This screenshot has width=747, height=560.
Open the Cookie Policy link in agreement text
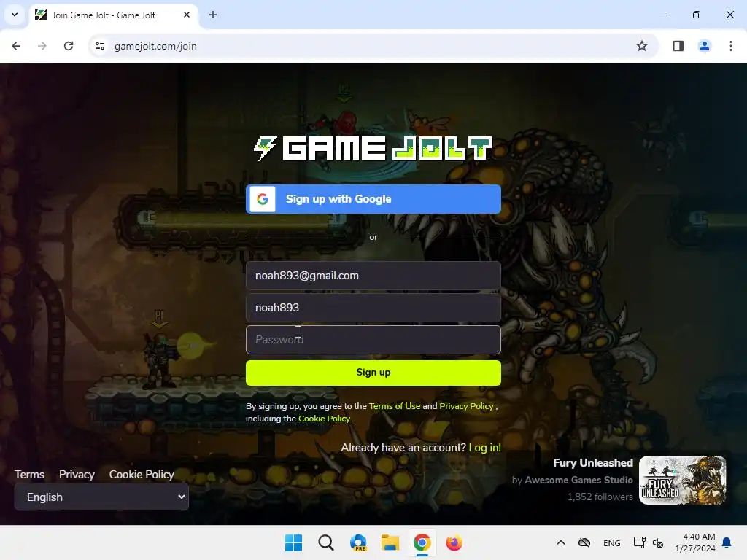pyautogui.click(x=324, y=419)
